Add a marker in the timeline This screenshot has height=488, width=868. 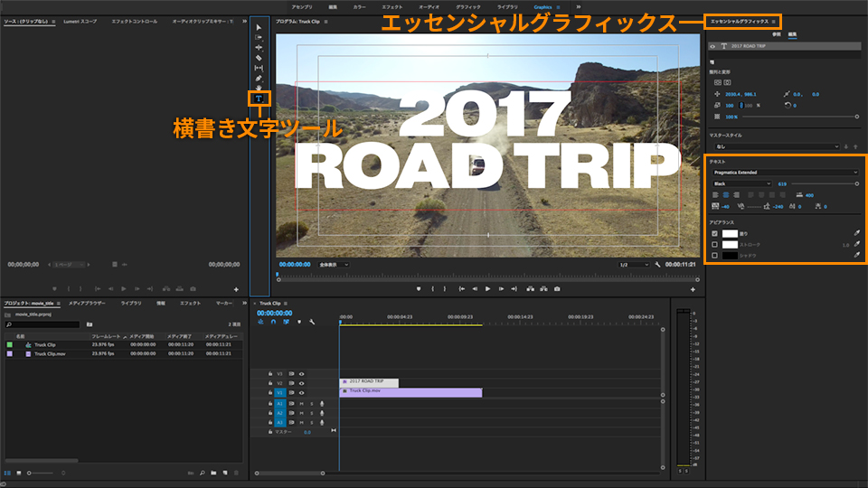299,322
